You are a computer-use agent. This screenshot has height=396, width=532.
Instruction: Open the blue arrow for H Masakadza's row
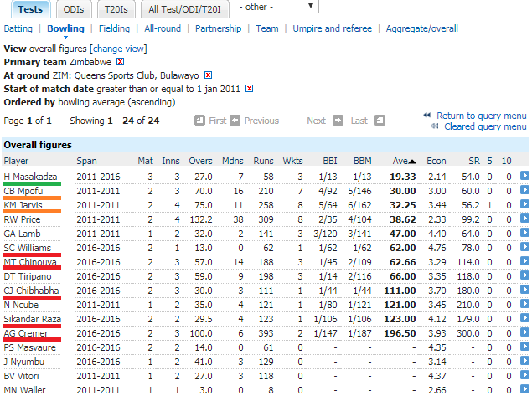pos(524,177)
